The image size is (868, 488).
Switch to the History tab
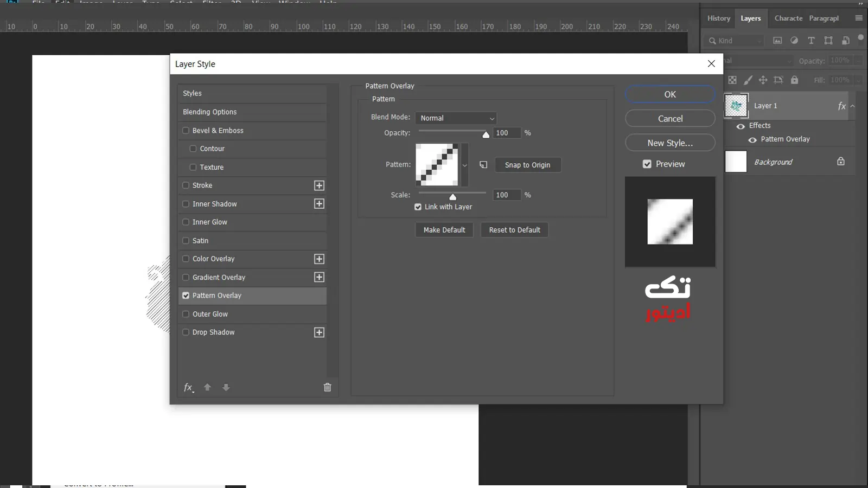click(x=719, y=18)
